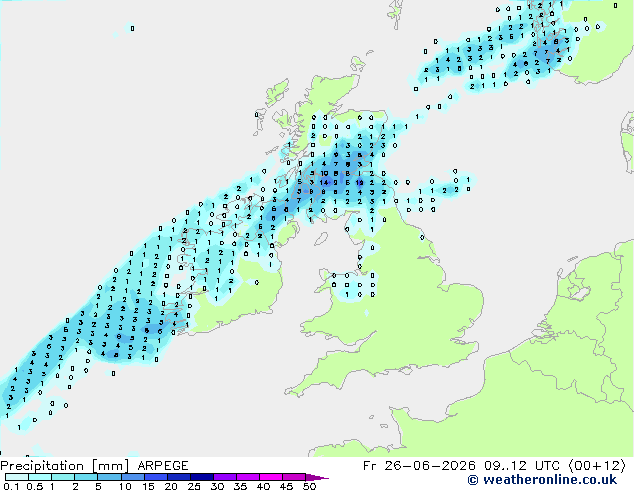Select the 1–2 mm legend color box
The image size is (634, 490).
click(x=63, y=477)
